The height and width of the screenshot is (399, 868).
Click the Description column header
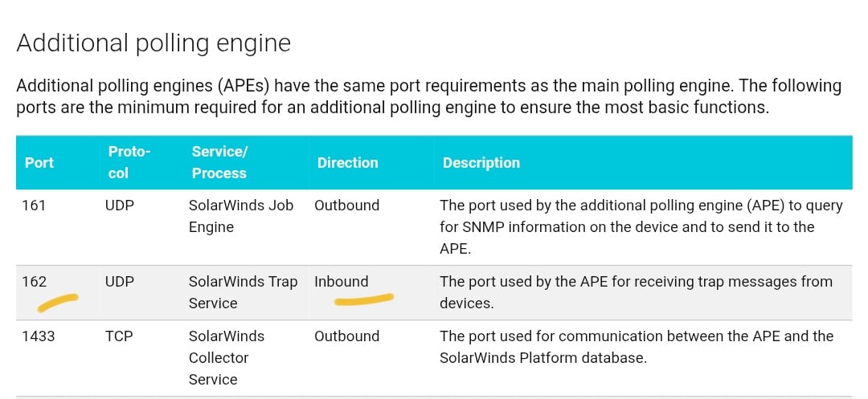[x=481, y=162]
